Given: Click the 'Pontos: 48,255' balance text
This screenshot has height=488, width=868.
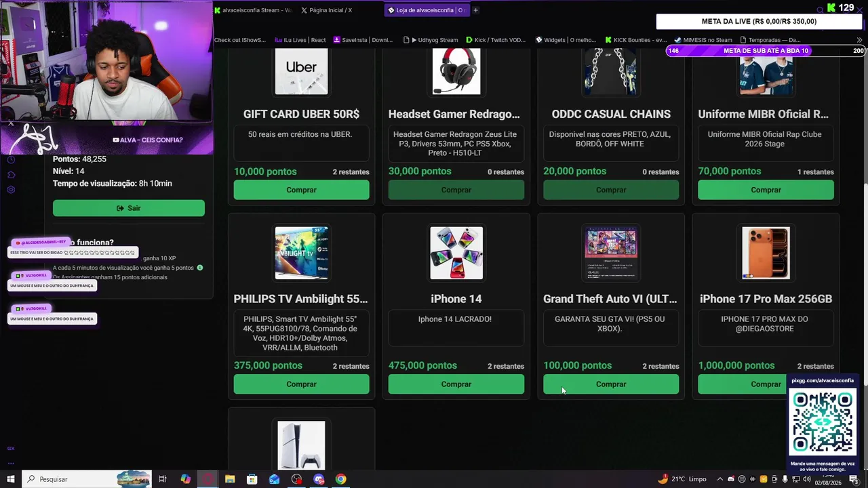Looking at the screenshot, I should pos(79,159).
